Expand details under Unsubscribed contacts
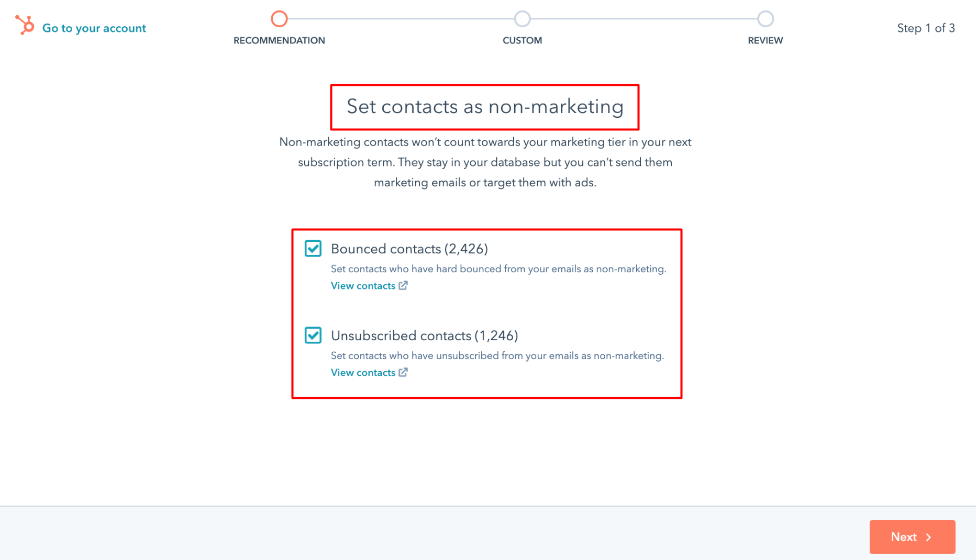The height and width of the screenshot is (560, 976). click(x=363, y=372)
